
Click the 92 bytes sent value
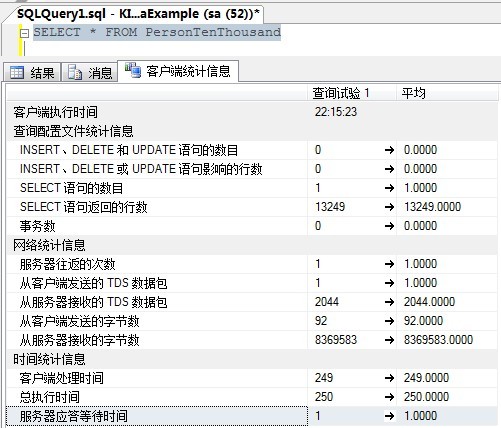[321, 321]
